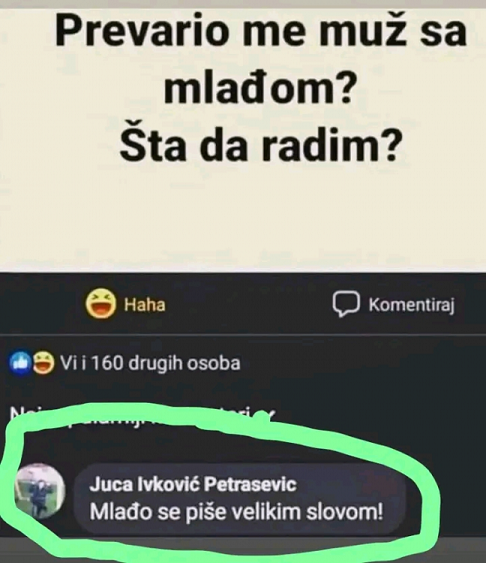Click the "Komentiraj" comment button text
This screenshot has height=563, width=486.
[x=412, y=305]
